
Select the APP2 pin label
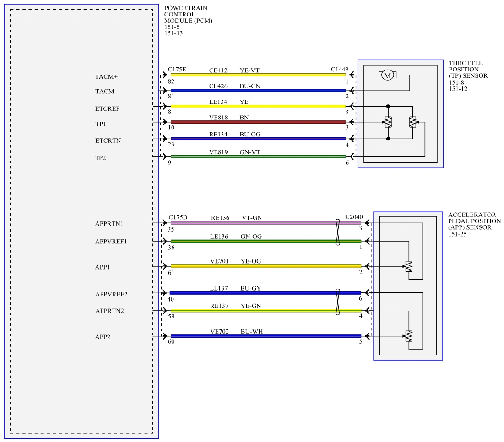coord(103,337)
